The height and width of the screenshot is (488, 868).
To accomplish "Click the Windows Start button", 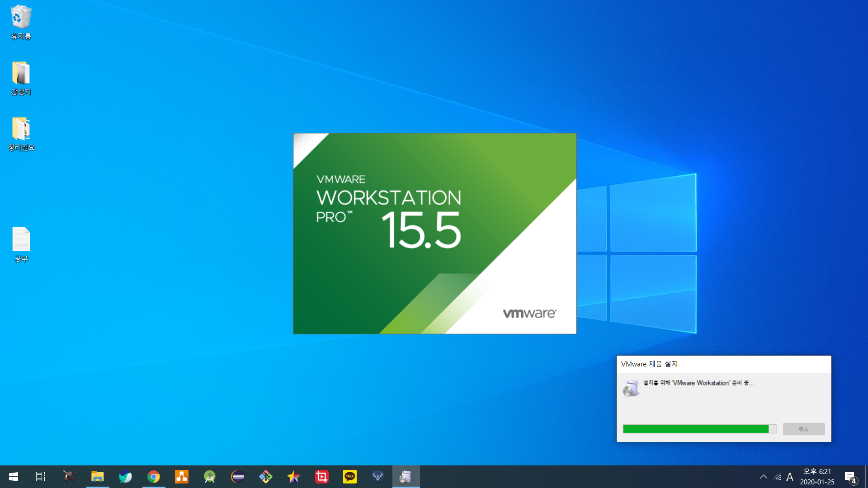I will 14,477.
